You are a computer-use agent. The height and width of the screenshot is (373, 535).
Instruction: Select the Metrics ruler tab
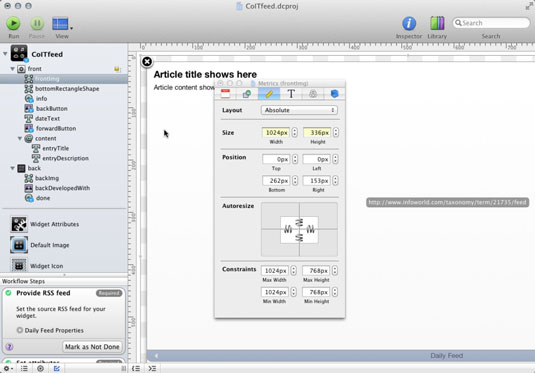click(x=269, y=94)
